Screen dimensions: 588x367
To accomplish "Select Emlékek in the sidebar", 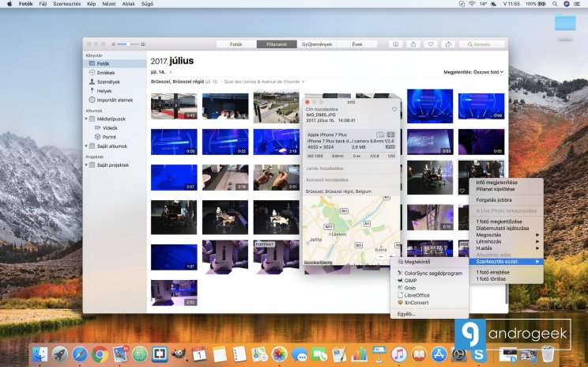I will point(106,73).
